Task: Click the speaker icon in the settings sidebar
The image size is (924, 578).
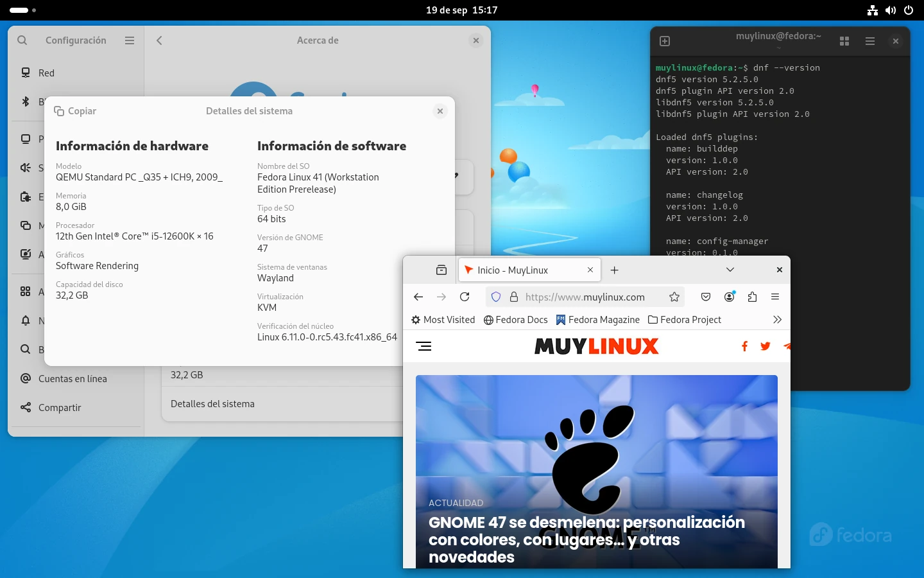Action: point(26,168)
